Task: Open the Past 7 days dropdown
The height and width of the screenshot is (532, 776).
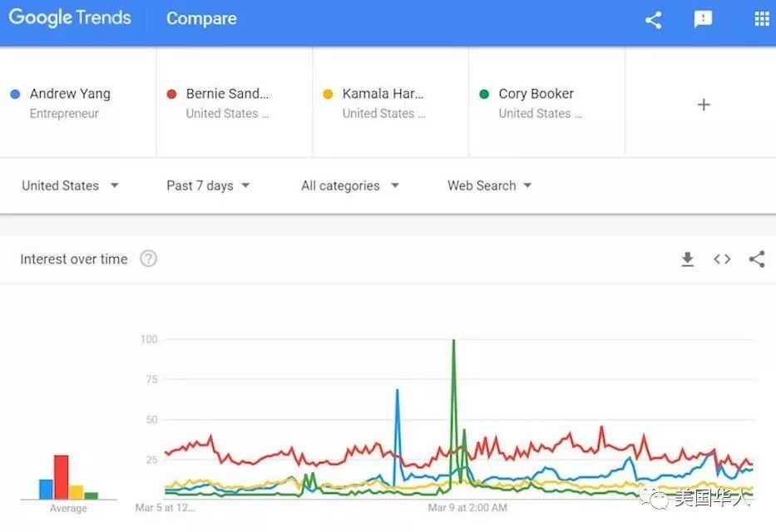Action: coord(208,185)
